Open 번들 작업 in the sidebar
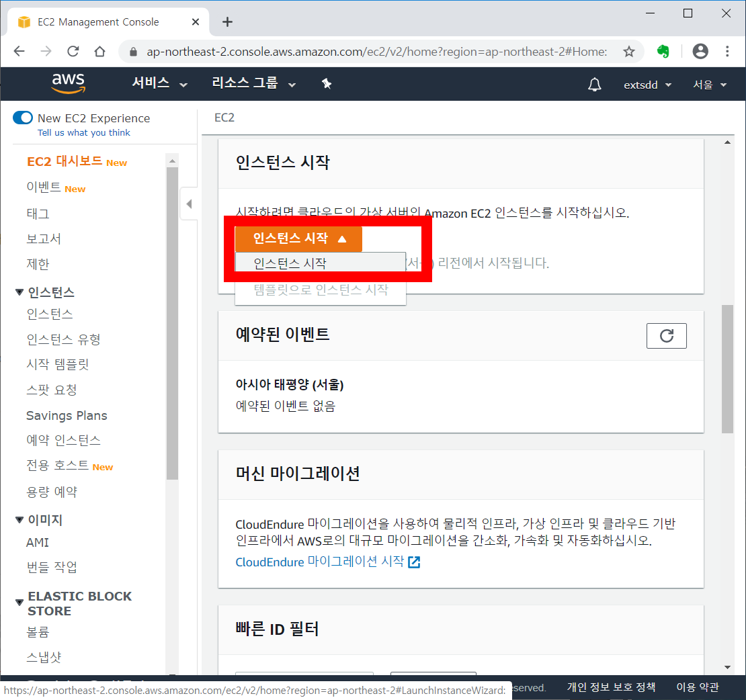Screen dimensions: 746x700 point(51,568)
